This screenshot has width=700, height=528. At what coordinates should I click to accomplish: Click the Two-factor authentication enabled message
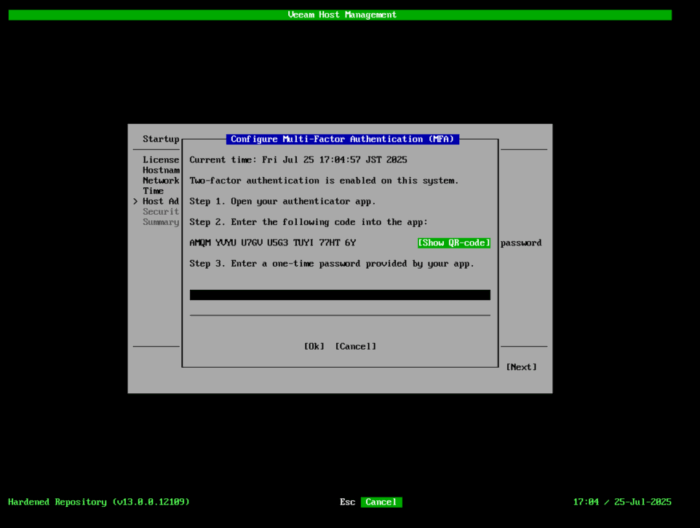[324, 181]
